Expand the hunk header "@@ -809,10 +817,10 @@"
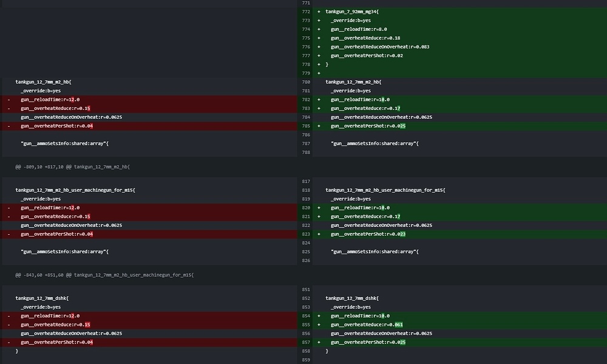This screenshot has height=364, width=607. [73, 166]
